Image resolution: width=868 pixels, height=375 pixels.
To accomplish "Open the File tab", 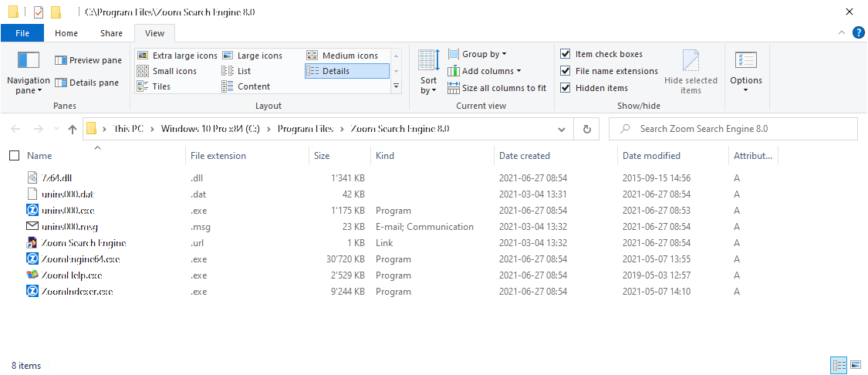I will pyautogui.click(x=22, y=33).
